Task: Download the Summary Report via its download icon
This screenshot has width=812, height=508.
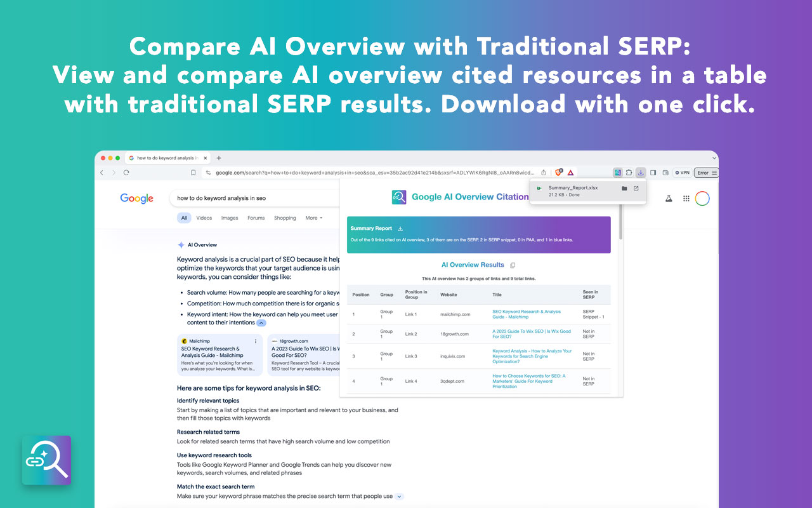Action: click(x=400, y=229)
